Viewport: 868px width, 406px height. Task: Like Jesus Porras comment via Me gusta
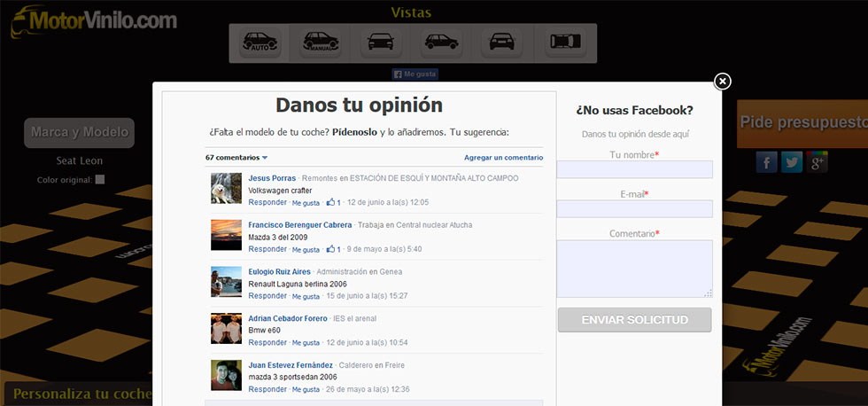[306, 203]
